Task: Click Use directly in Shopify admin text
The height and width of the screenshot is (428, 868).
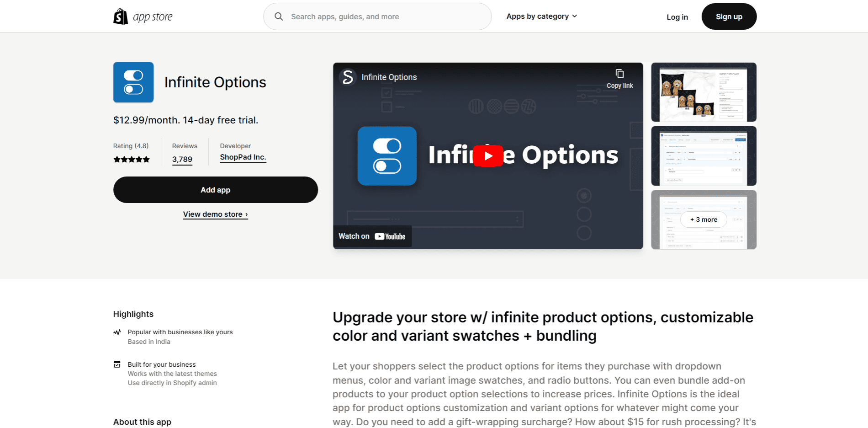Action: point(172,383)
